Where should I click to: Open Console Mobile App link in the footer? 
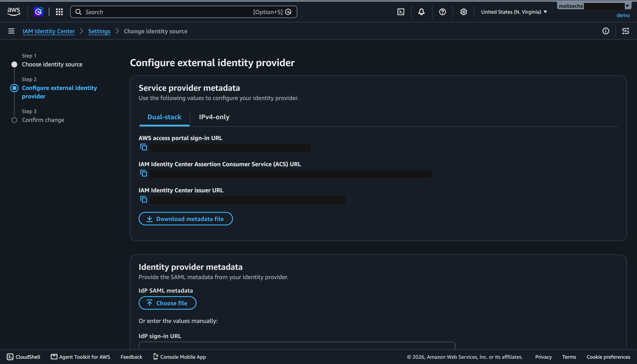179,357
